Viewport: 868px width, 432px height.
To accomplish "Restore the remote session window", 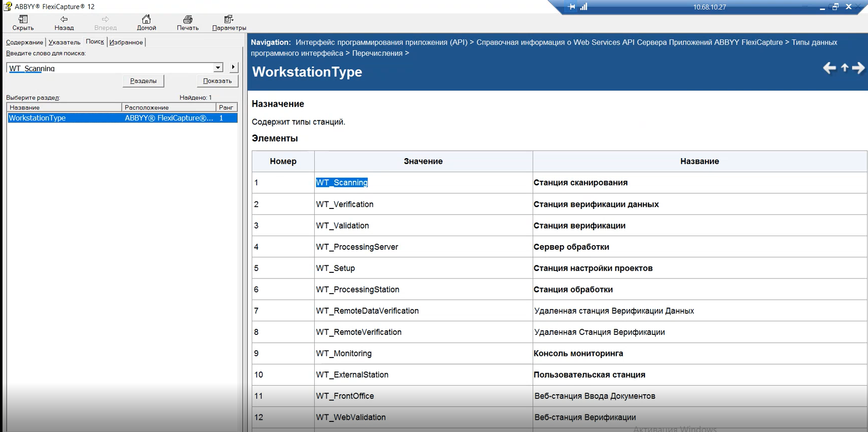I will pos(836,7).
